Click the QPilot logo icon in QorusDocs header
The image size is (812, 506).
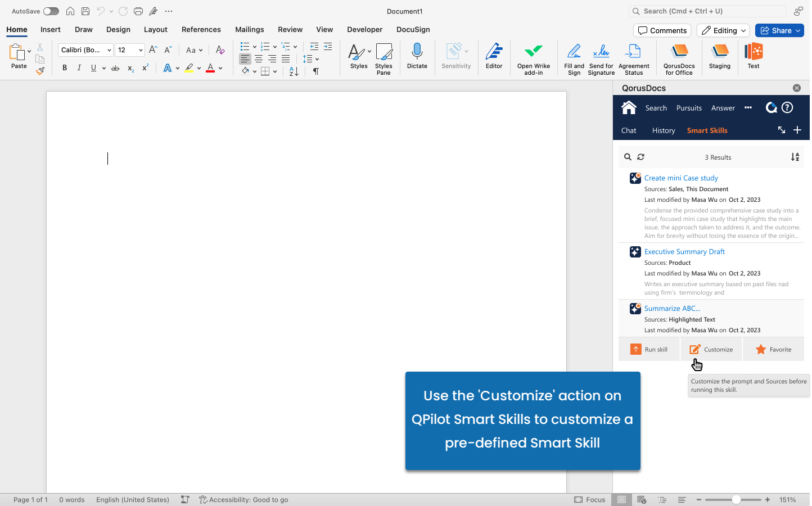pos(771,107)
